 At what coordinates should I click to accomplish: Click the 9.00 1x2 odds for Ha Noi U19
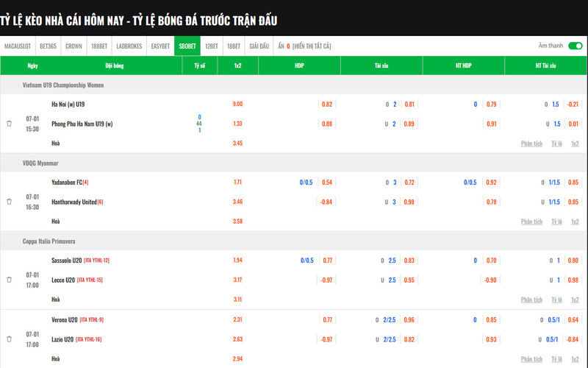pos(237,105)
